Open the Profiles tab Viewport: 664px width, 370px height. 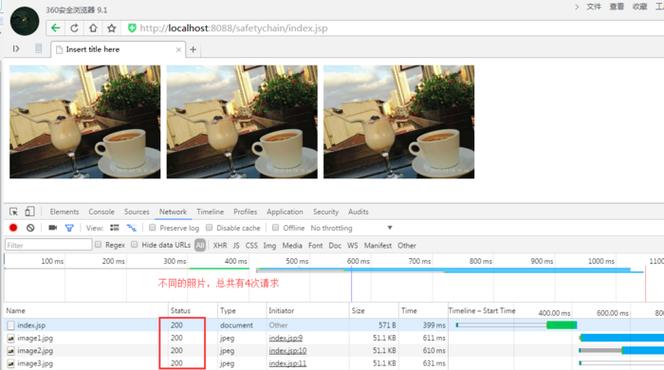click(245, 212)
